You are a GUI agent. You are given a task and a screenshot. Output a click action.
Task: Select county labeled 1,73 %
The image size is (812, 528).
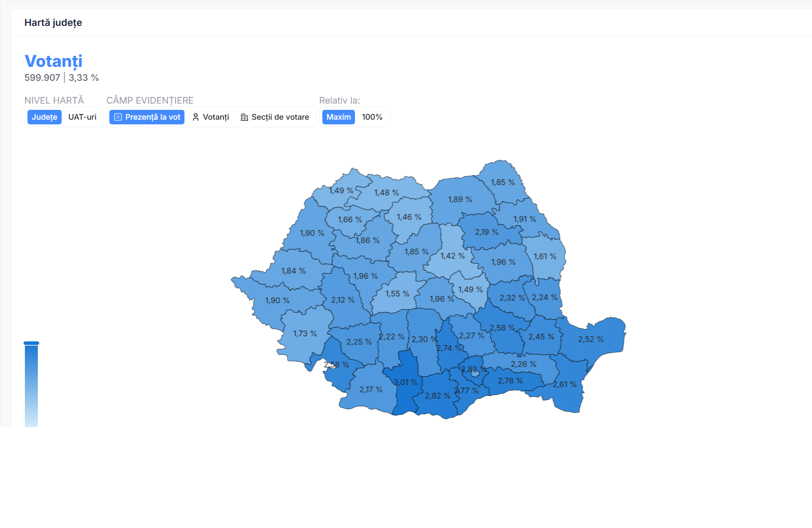pos(305,334)
